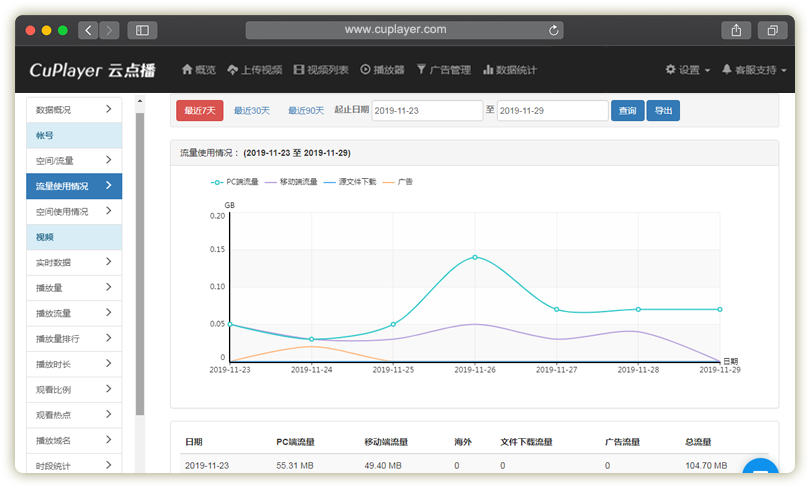Click the bar chart icon for 数据统计
The width and height of the screenshot is (810, 488).
point(488,70)
